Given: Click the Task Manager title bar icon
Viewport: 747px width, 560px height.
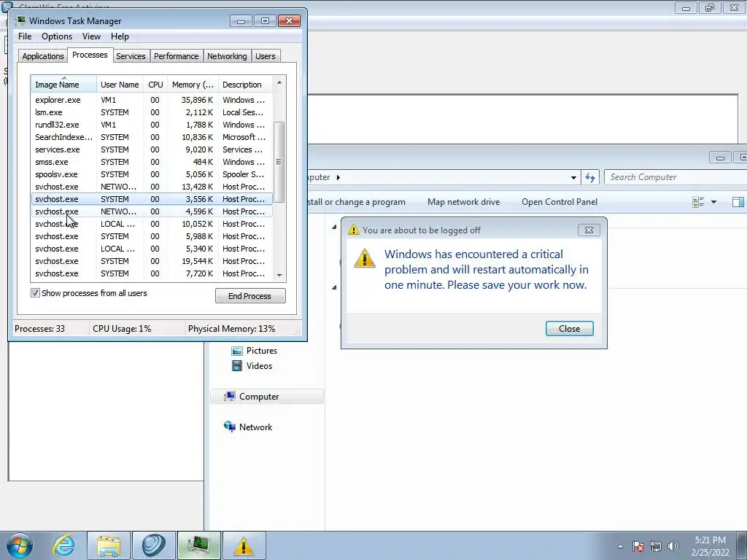Looking at the screenshot, I should tap(20, 20).
